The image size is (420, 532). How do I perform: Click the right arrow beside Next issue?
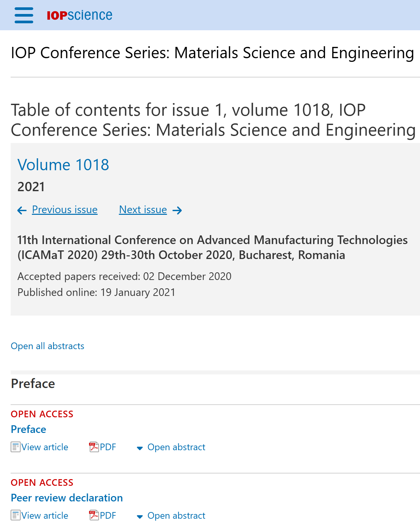click(x=177, y=210)
